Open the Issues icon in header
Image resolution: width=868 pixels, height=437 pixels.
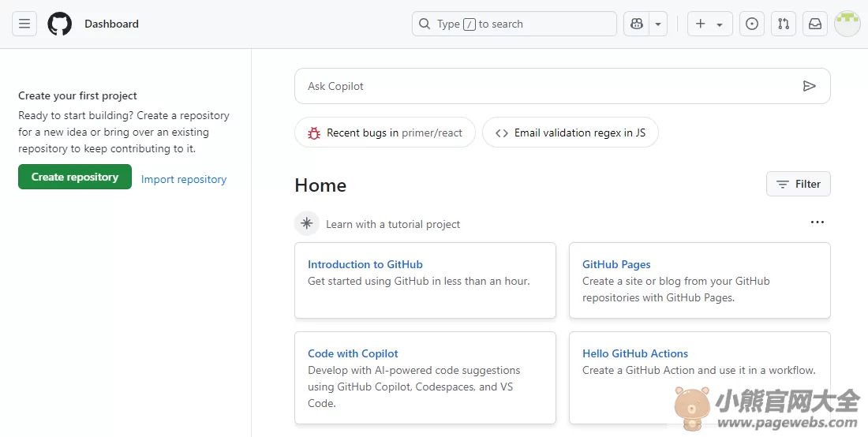752,24
